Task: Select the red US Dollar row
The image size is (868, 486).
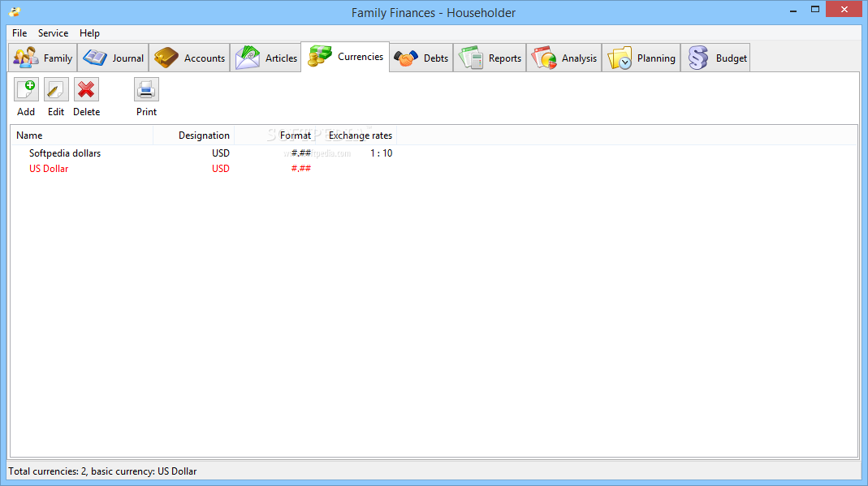Action: click(204, 169)
